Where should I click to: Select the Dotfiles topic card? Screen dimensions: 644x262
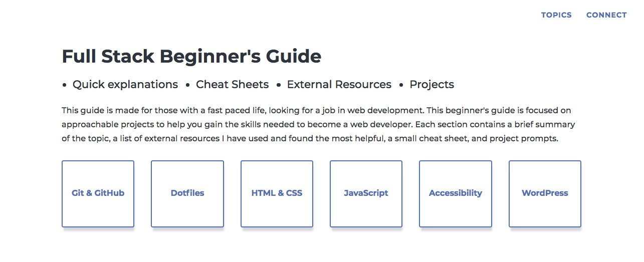pyautogui.click(x=187, y=194)
